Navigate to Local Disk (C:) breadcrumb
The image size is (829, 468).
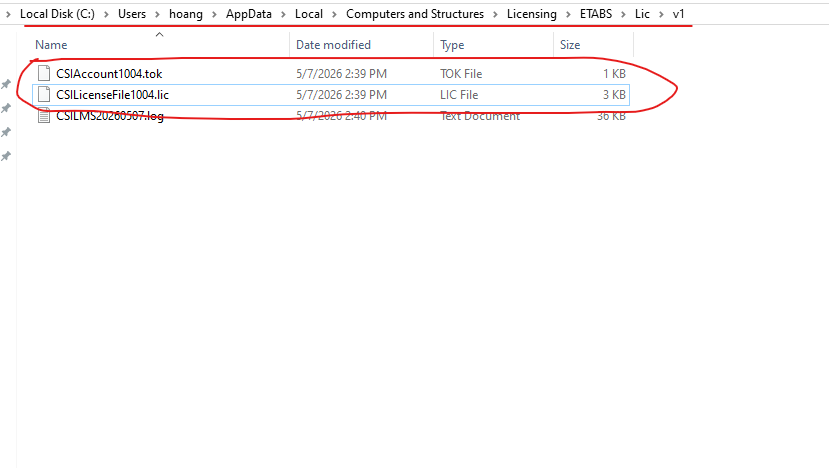[57, 14]
